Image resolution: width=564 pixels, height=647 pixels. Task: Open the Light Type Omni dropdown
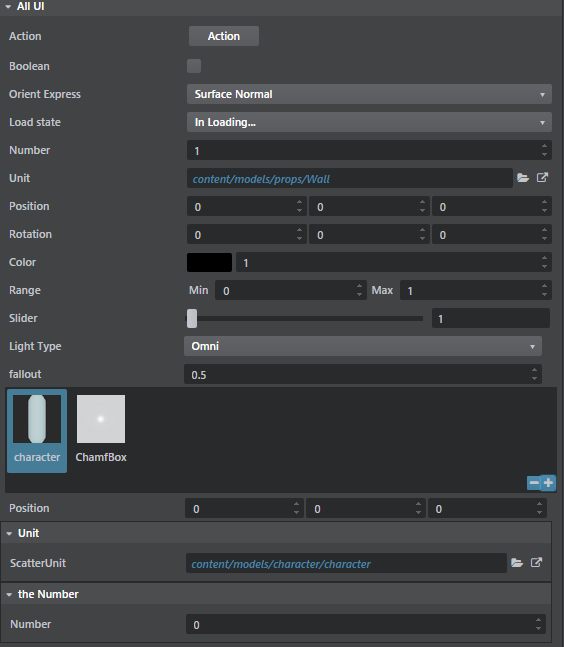[x=363, y=346]
